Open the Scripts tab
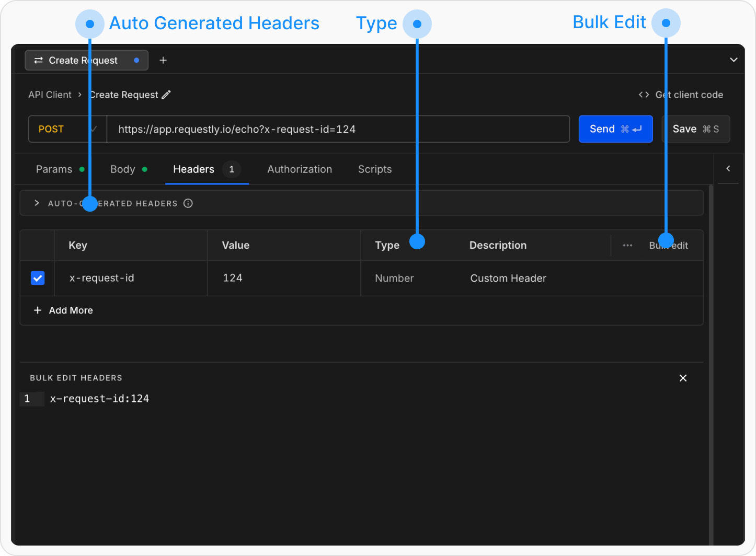The height and width of the screenshot is (556, 756). tap(374, 169)
